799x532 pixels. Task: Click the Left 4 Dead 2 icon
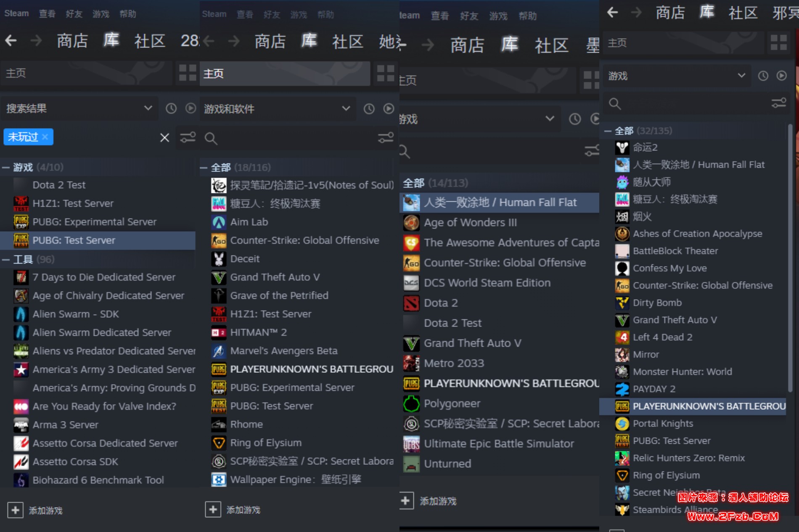(x=622, y=337)
